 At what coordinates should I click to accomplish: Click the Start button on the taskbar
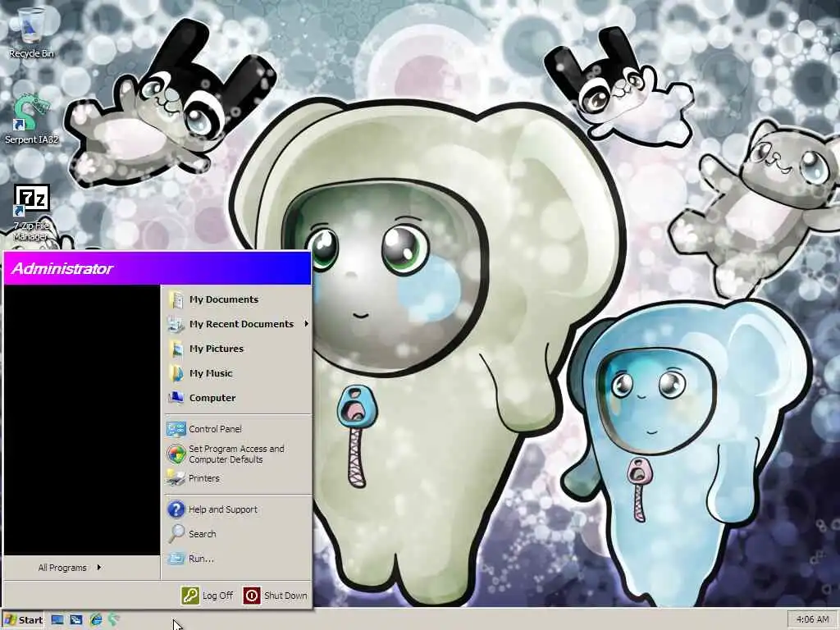click(x=24, y=620)
